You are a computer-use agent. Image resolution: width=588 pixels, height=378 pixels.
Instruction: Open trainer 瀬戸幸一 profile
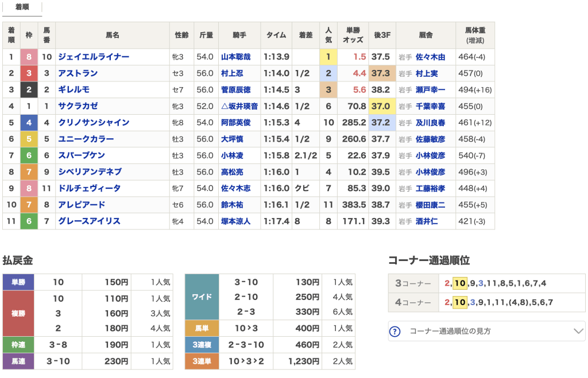431,90
